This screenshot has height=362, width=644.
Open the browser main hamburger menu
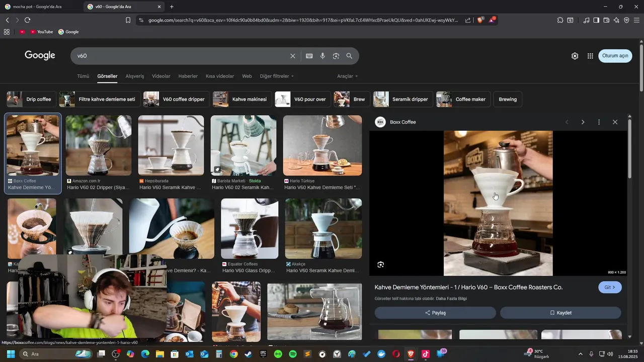pyautogui.click(x=636, y=20)
